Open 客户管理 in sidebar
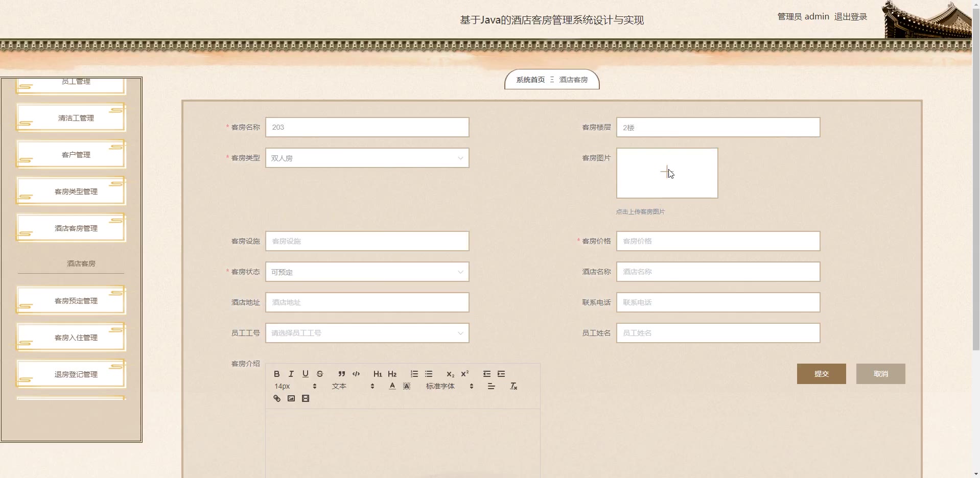The image size is (980, 478). tap(72, 155)
